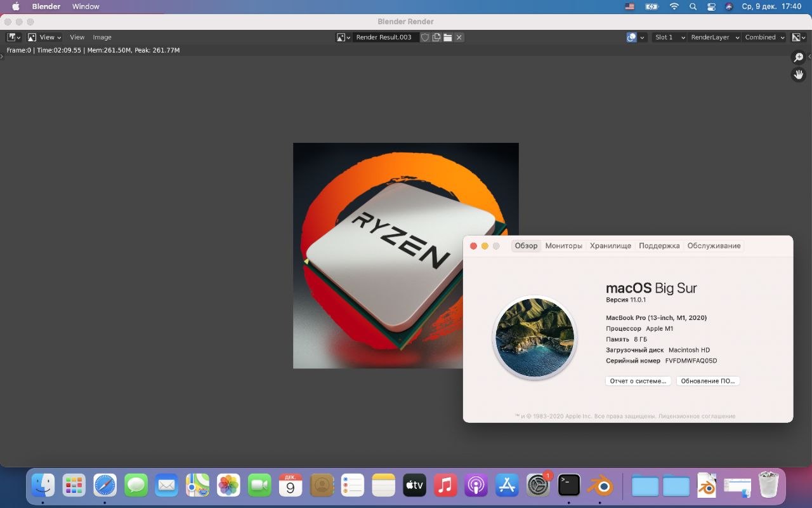Open App Store from the Dock

tap(507, 486)
